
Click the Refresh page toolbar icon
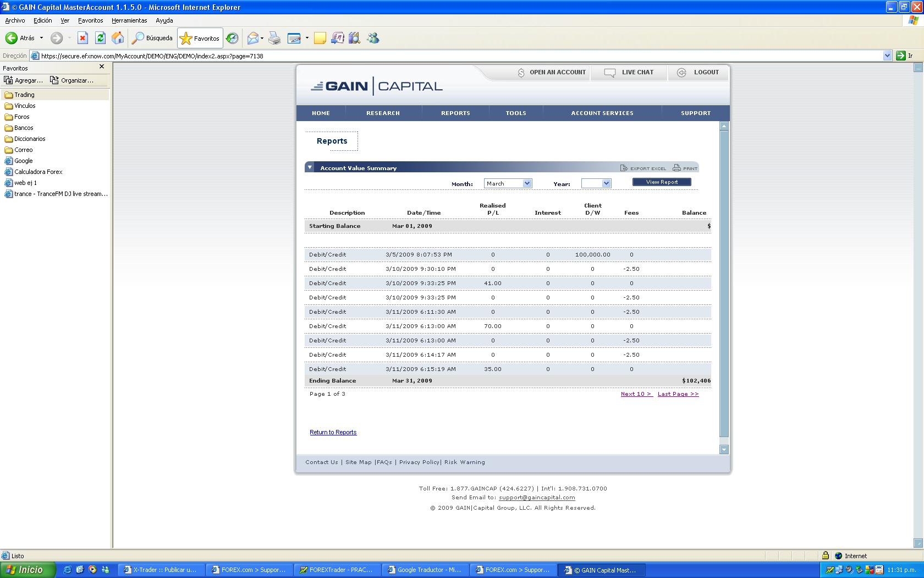(100, 38)
